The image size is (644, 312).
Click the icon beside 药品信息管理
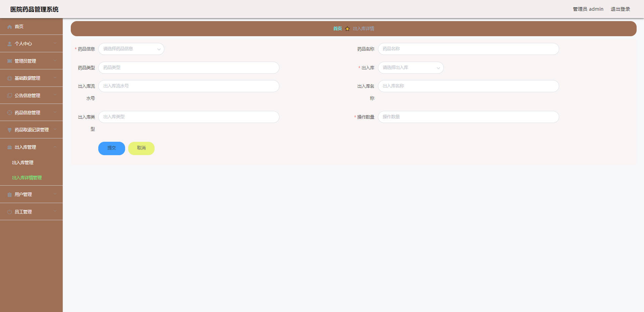10,113
